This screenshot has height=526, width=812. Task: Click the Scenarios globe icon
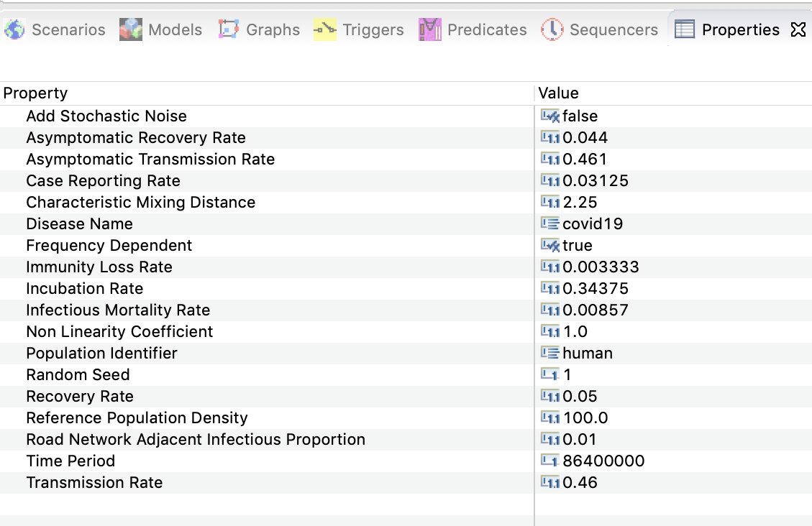click(x=14, y=29)
